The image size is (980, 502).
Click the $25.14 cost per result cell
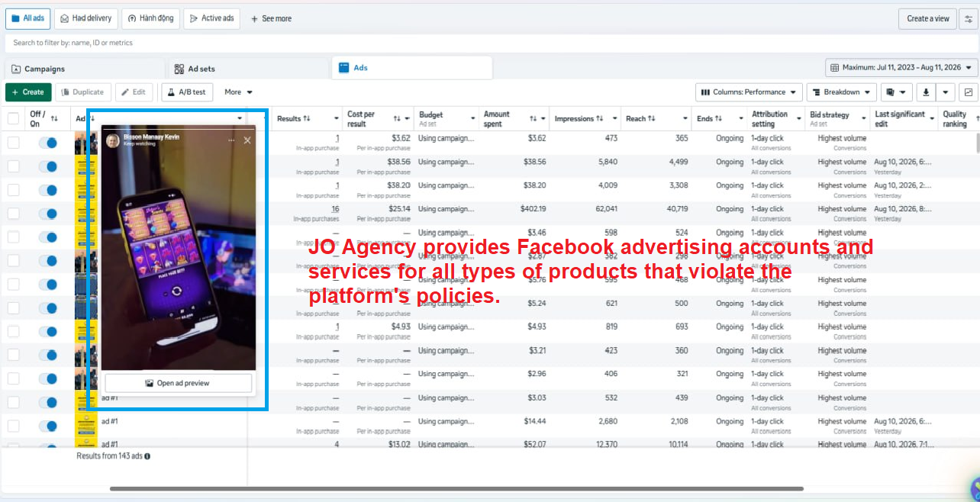(399, 209)
